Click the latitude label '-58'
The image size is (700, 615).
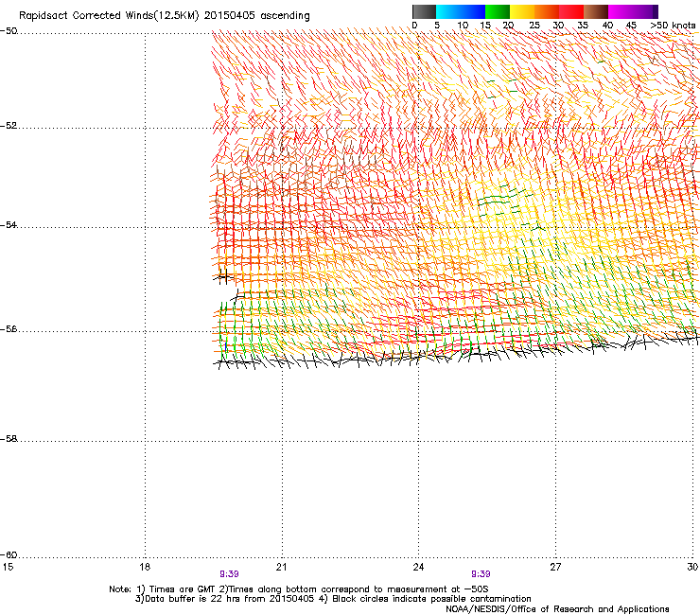(9, 439)
